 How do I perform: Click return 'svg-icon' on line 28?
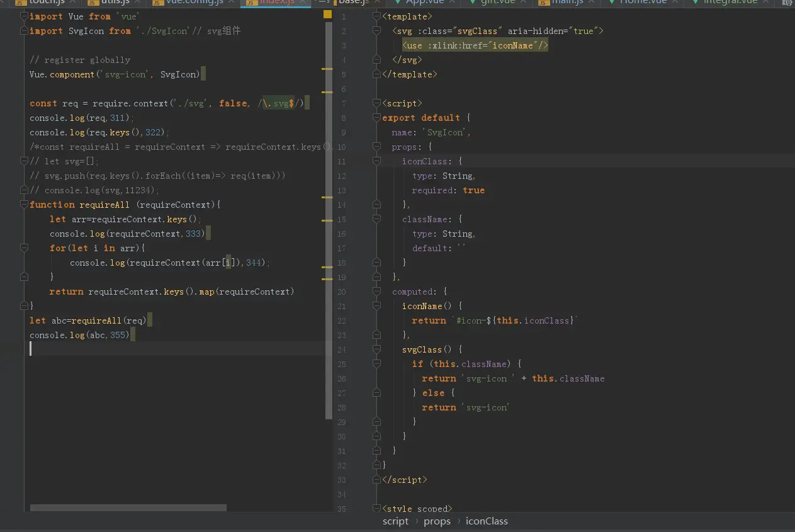pyautogui.click(x=465, y=407)
